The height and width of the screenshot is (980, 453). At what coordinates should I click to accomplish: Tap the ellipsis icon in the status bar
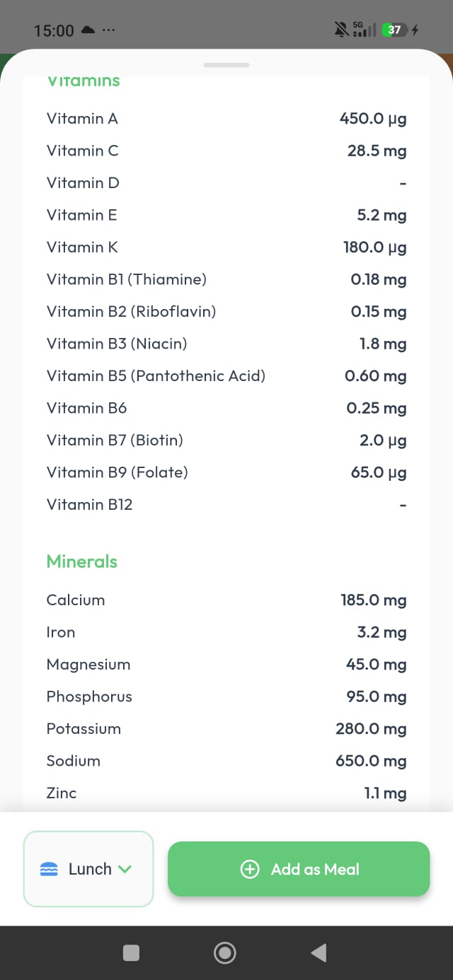(108, 30)
